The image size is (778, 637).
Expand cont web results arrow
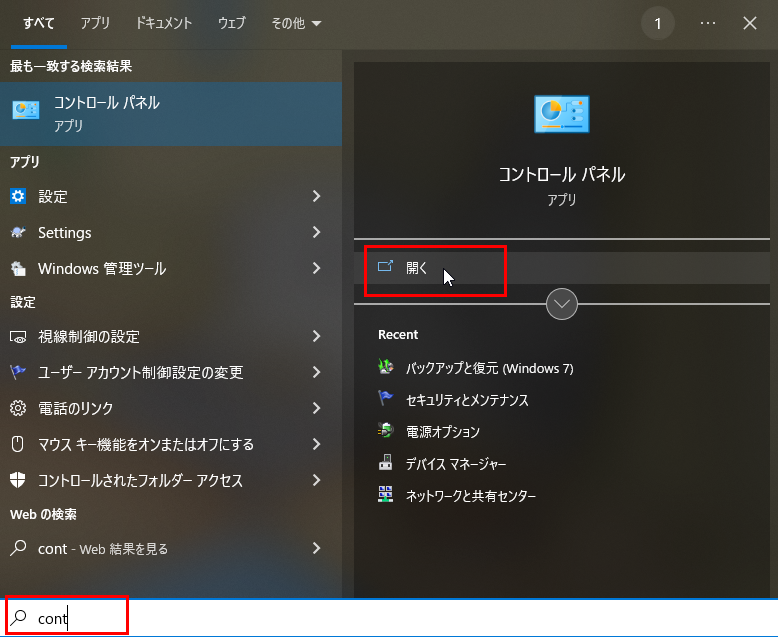click(x=317, y=548)
